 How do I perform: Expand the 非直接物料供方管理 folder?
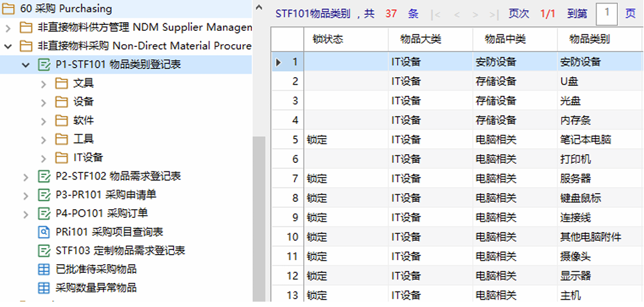[x=8, y=27]
